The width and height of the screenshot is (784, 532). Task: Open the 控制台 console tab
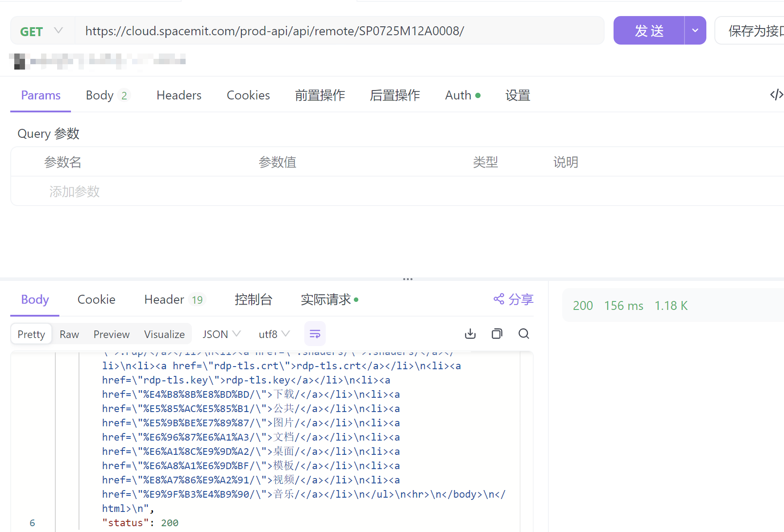253,300
